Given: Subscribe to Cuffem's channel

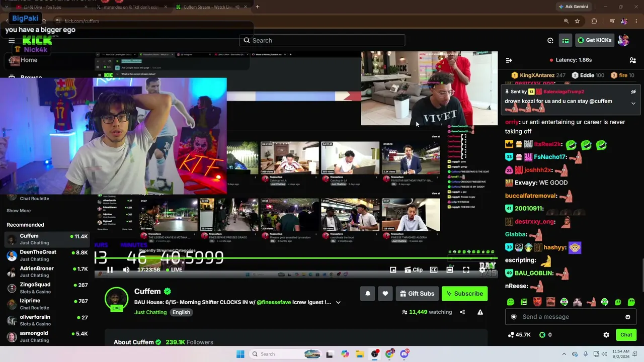Looking at the screenshot, I should point(464,294).
